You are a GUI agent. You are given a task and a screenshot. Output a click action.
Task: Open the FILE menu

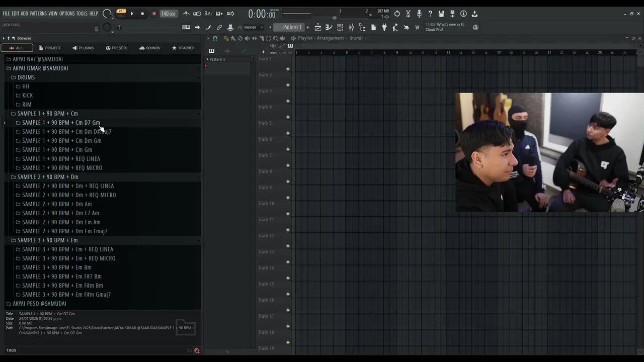(x=6, y=14)
